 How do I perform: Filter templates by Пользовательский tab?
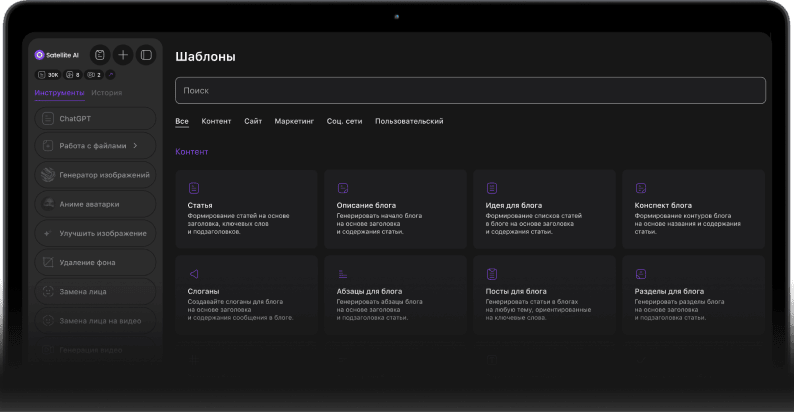pyautogui.click(x=408, y=121)
